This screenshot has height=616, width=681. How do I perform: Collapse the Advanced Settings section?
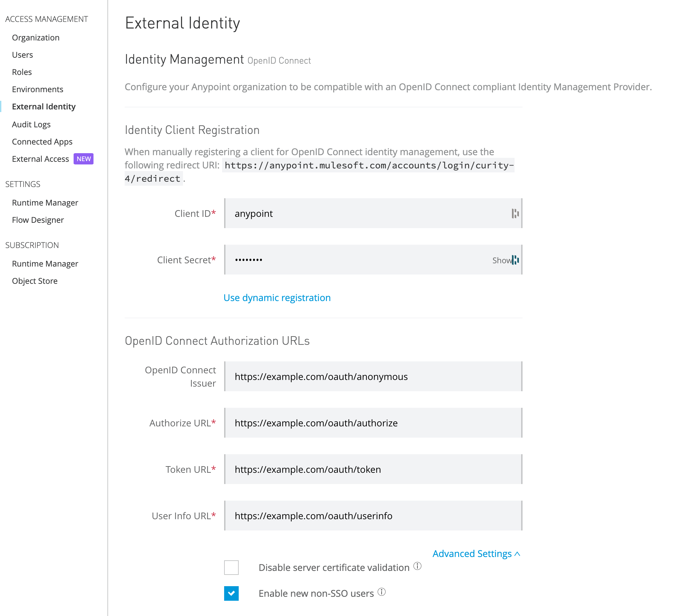(476, 554)
